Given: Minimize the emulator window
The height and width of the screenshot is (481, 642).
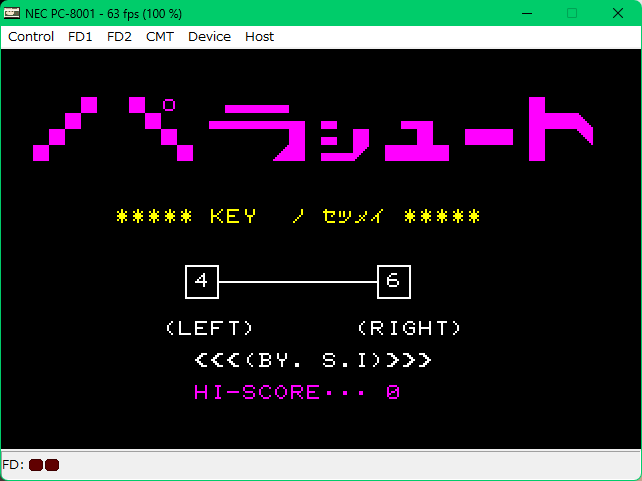Looking at the screenshot, I should [x=527, y=14].
